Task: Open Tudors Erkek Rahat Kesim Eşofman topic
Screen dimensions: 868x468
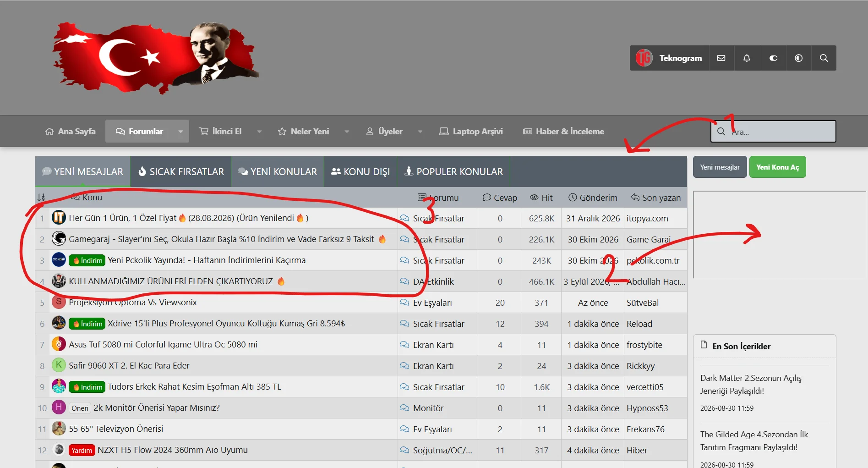Action: (x=194, y=386)
